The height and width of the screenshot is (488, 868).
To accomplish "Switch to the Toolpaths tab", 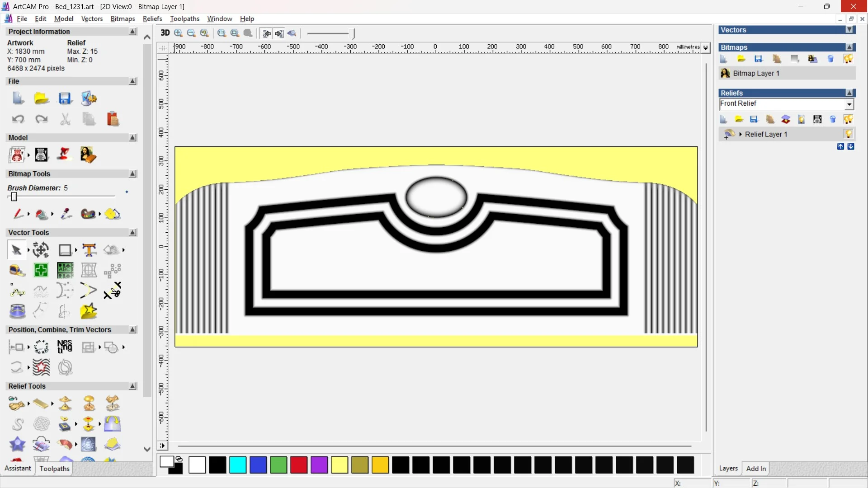I will point(54,469).
